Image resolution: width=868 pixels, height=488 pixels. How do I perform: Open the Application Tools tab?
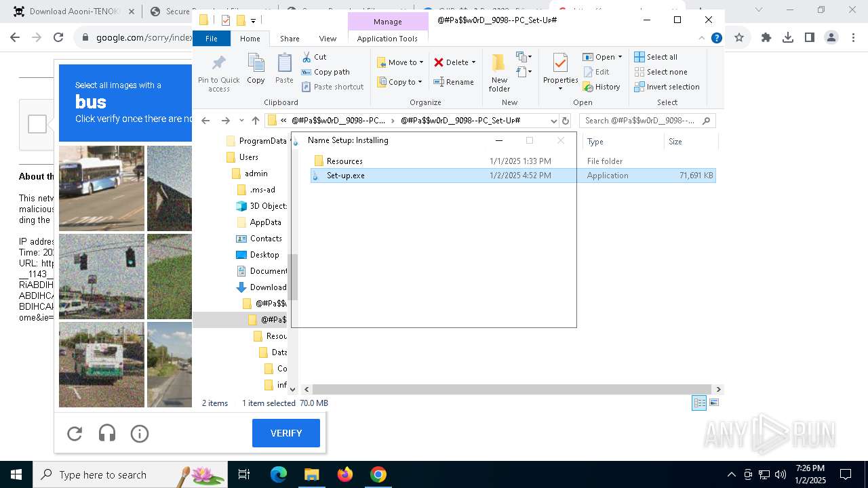387,39
